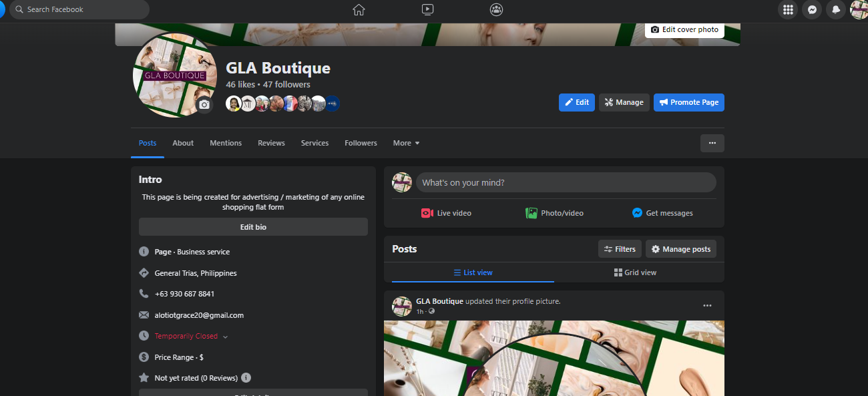Click the first follower avatar under likes
This screenshot has height=396, width=868.
click(233, 104)
